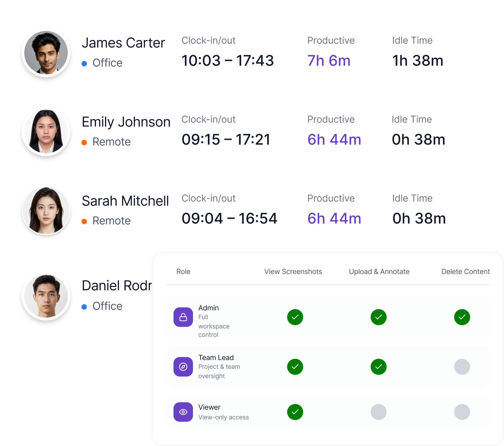Click the partially hidden Daniel name

(117, 286)
